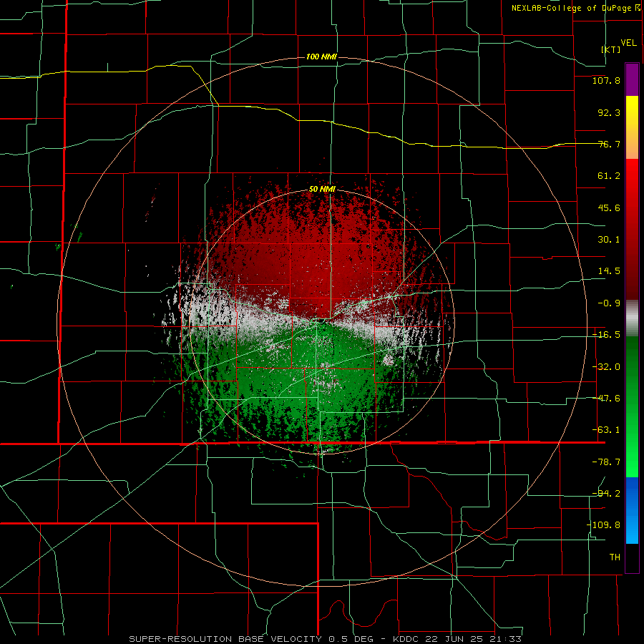Click the gray near-zero segment of color bar

(632, 318)
